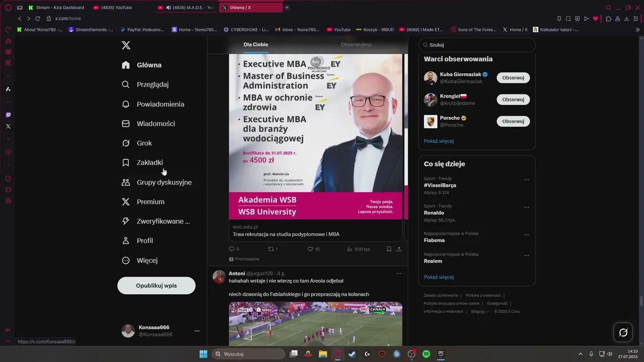Open the #VisselBarça trending topic
The height and width of the screenshot is (362, 644).
pyautogui.click(x=440, y=186)
